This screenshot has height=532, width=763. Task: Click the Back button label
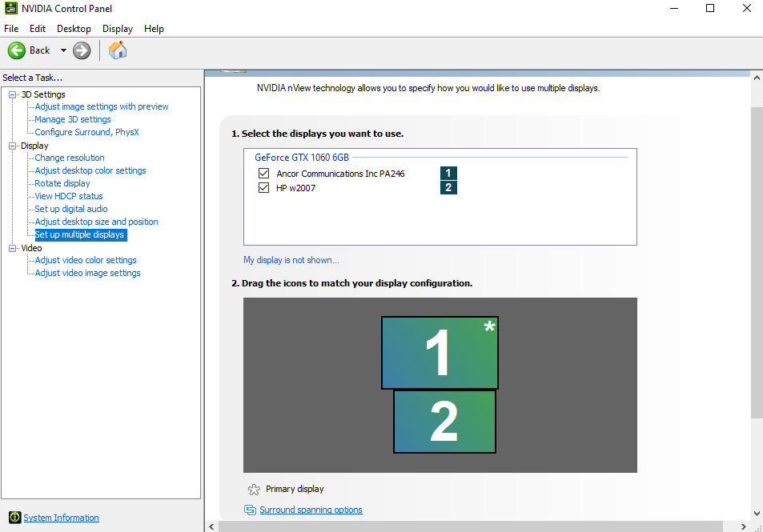[40, 50]
